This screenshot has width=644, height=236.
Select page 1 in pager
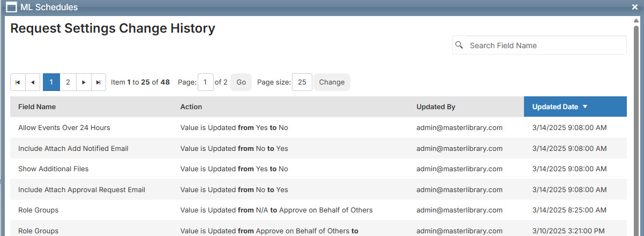point(51,82)
